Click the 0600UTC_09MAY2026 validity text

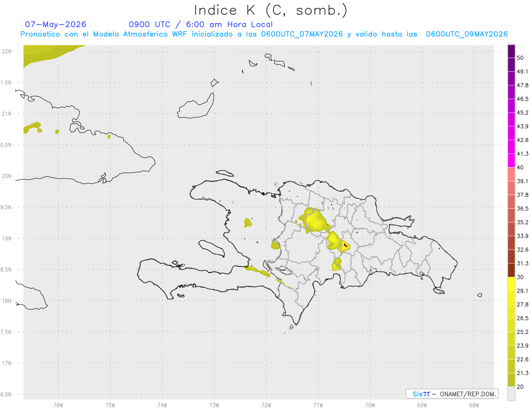(466, 34)
